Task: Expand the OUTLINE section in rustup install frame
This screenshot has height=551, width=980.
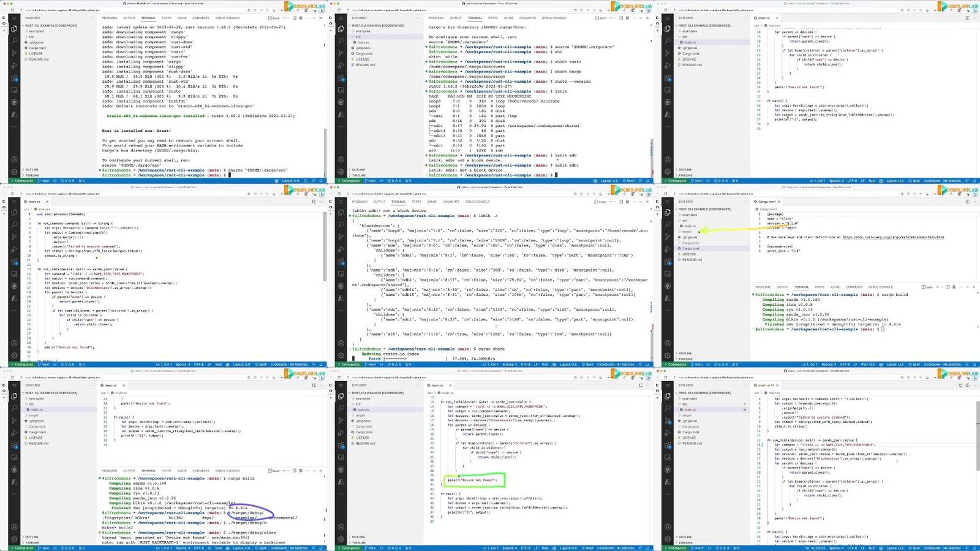Action: pyautogui.click(x=32, y=170)
